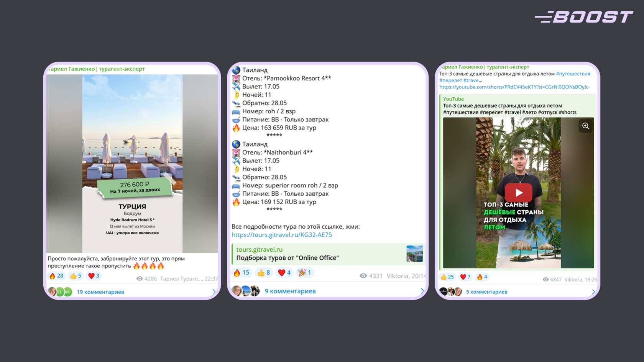Screen dimensions: 644x362
Task: Toggle the thumbs-up reaction showing 8
Action: [264, 273]
